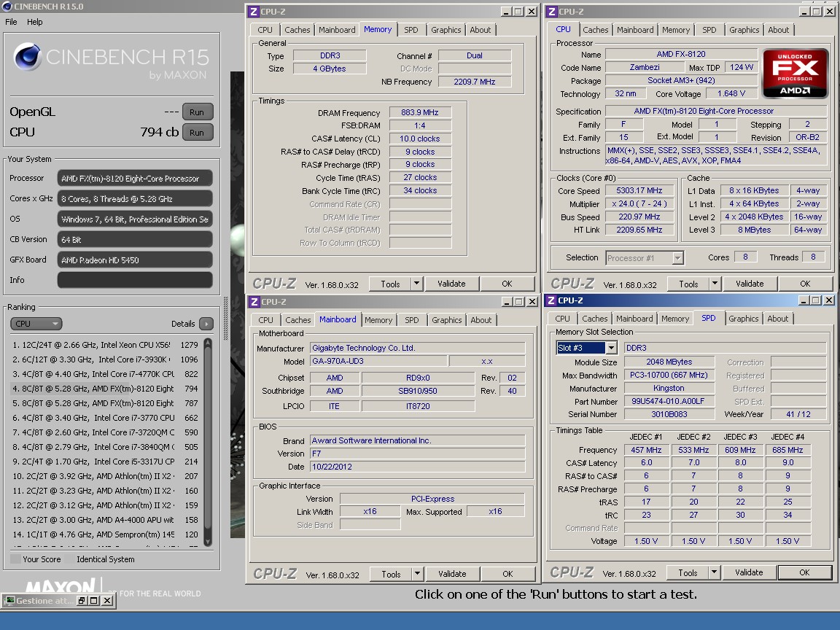Click the CPU-Z Memory window title icon
Image resolution: width=840 pixels, height=630 pixels.
(254, 11)
